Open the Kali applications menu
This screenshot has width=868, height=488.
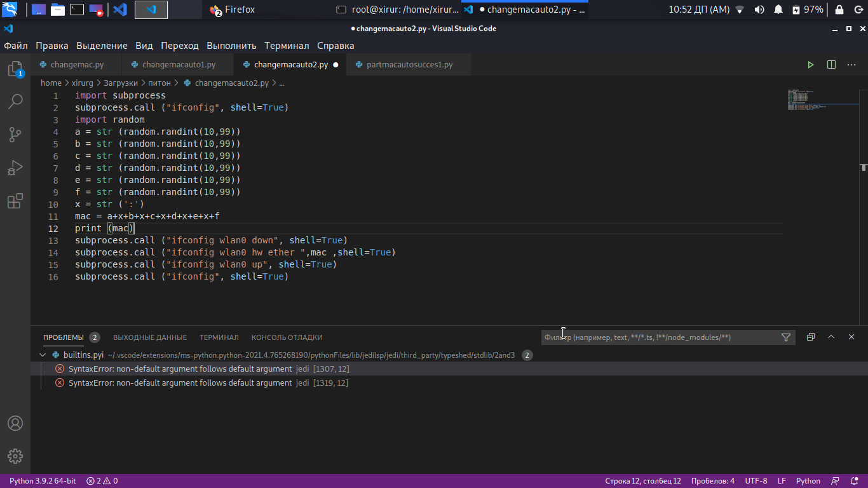(10, 10)
